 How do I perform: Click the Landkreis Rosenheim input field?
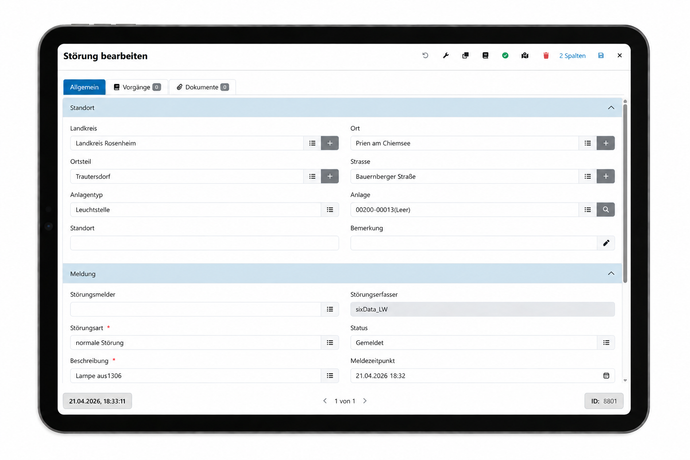(x=187, y=143)
